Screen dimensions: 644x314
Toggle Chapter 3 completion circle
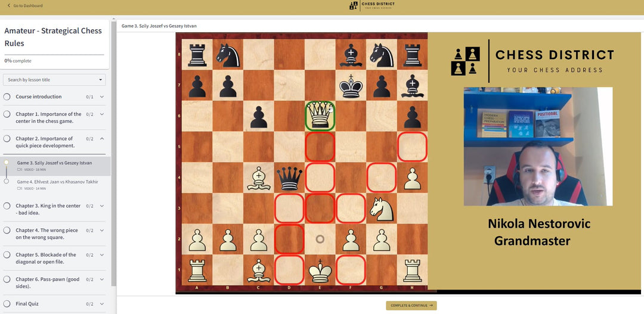click(7, 206)
